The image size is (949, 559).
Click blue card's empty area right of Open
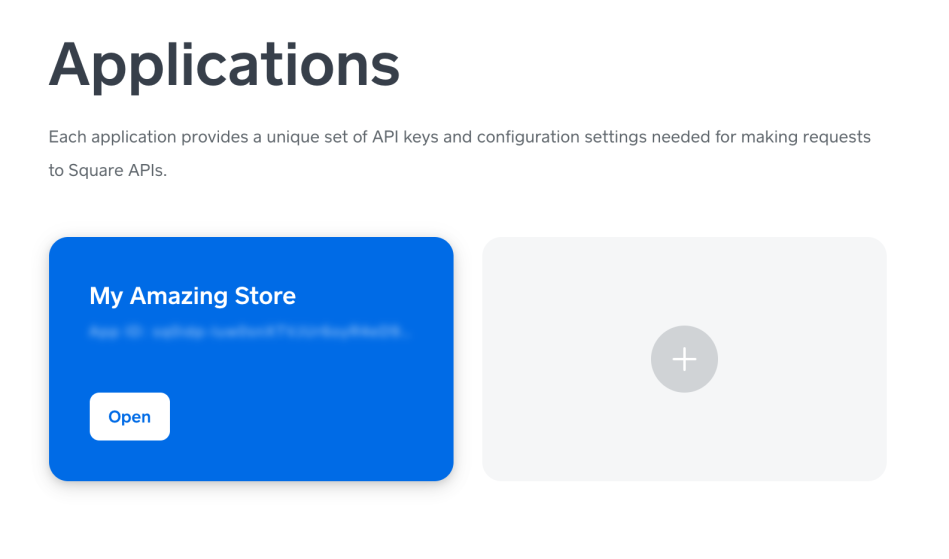(309, 416)
